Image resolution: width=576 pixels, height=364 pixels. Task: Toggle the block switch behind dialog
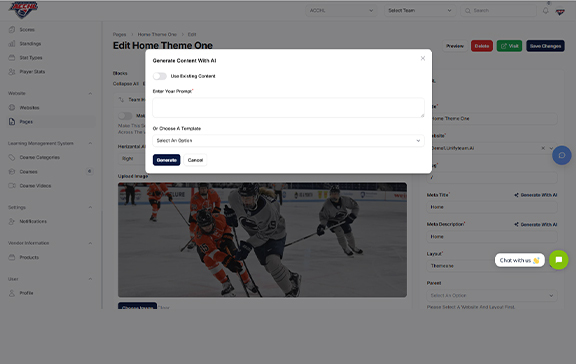click(x=125, y=116)
